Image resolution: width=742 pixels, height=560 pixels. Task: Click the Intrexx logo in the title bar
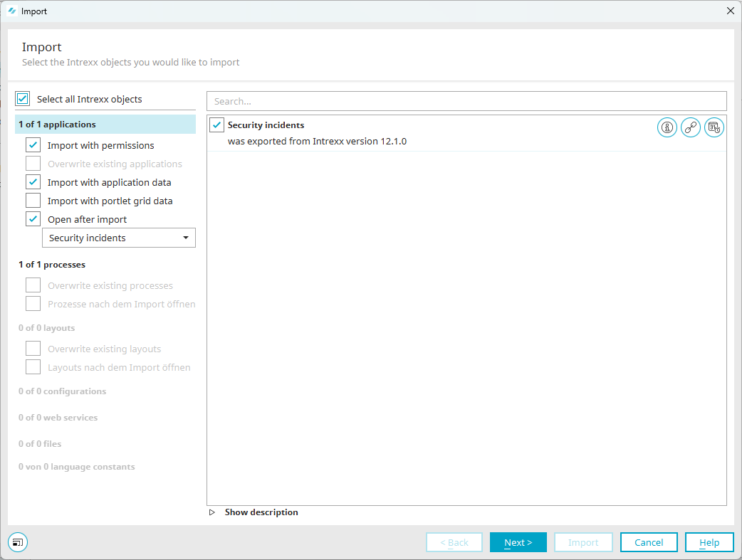pos(12,11)
